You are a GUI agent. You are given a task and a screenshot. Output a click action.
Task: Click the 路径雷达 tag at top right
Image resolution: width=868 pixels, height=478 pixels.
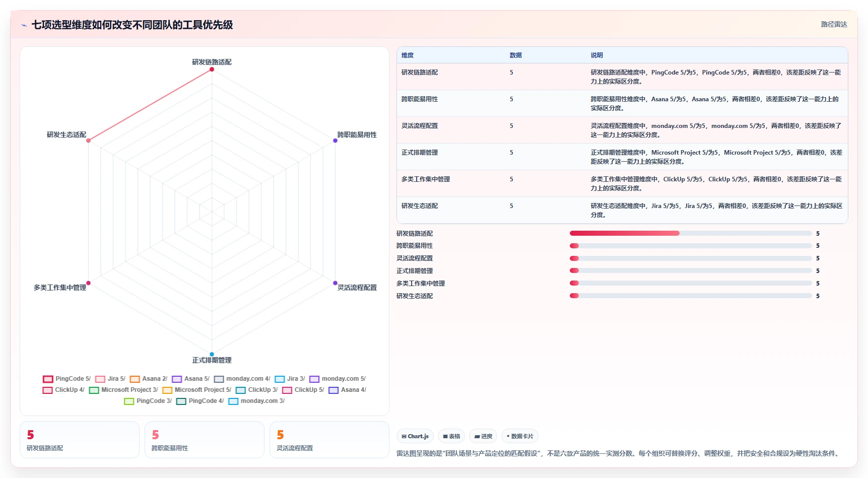(x=834, y=24)
